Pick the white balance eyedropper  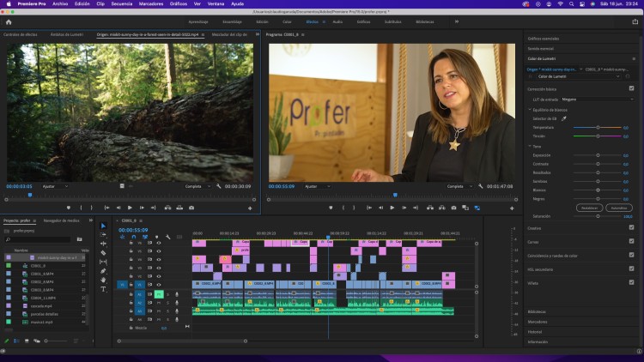tap(564, 118)
